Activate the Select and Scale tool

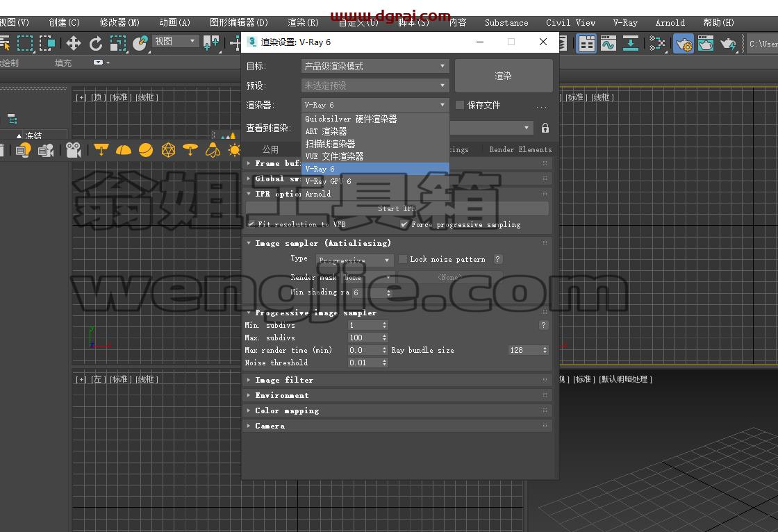(x=118, y=44)
